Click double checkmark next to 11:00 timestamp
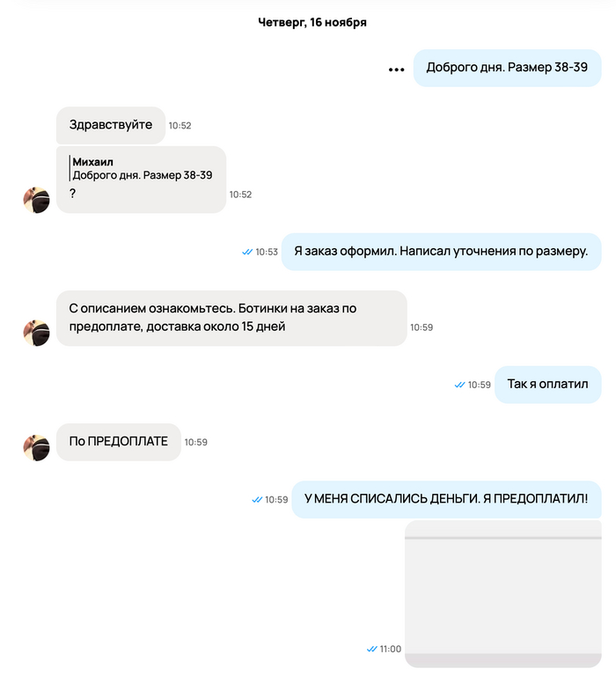The height and width of the screenshot is (676, 616). pyautogui.click(x=371, y=649)
